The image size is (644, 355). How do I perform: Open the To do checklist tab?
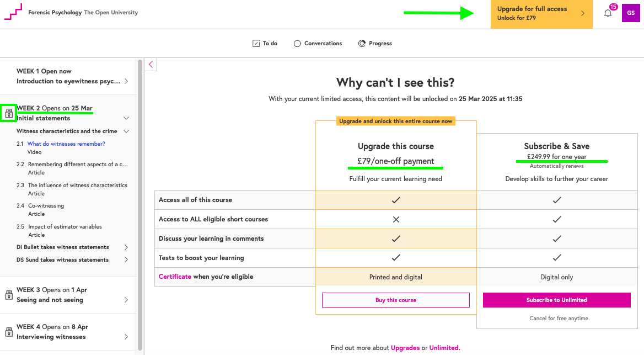(x=265, y=44)
